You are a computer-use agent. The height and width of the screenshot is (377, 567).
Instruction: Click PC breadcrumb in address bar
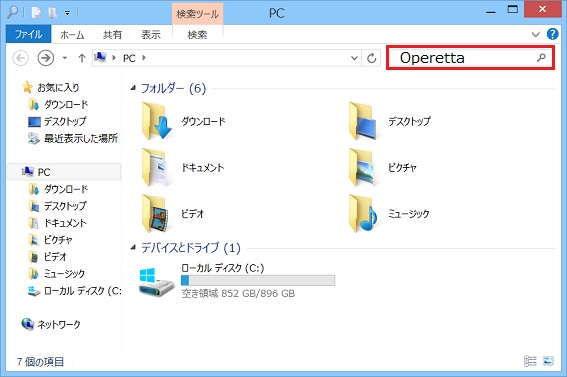(129, 58)
